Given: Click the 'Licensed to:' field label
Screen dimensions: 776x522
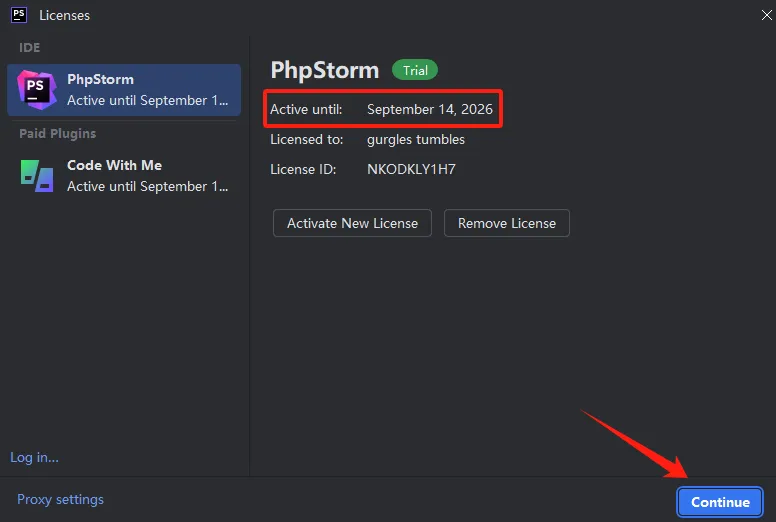Looking at the screenshot, I should (306, 140).
